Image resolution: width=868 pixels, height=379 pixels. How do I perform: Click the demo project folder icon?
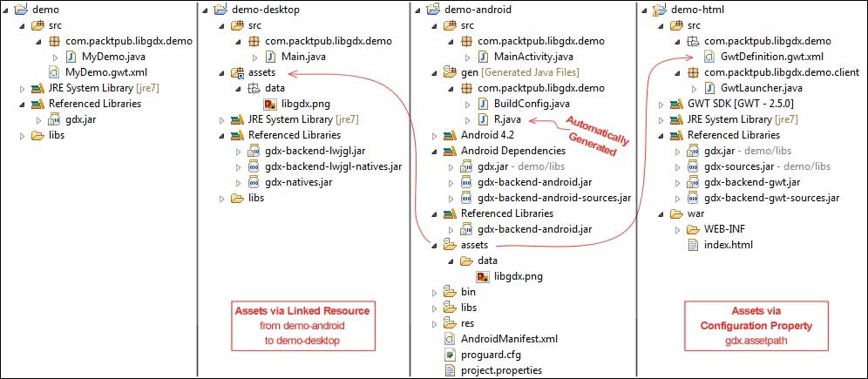21,9
